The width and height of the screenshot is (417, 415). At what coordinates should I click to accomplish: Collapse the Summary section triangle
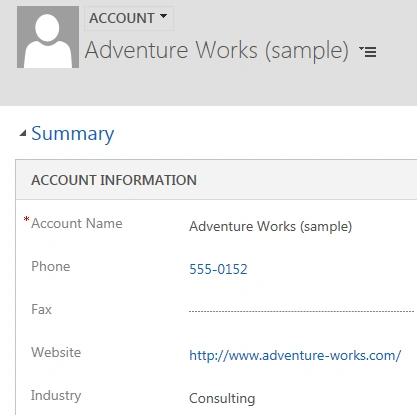click(23, 134)
